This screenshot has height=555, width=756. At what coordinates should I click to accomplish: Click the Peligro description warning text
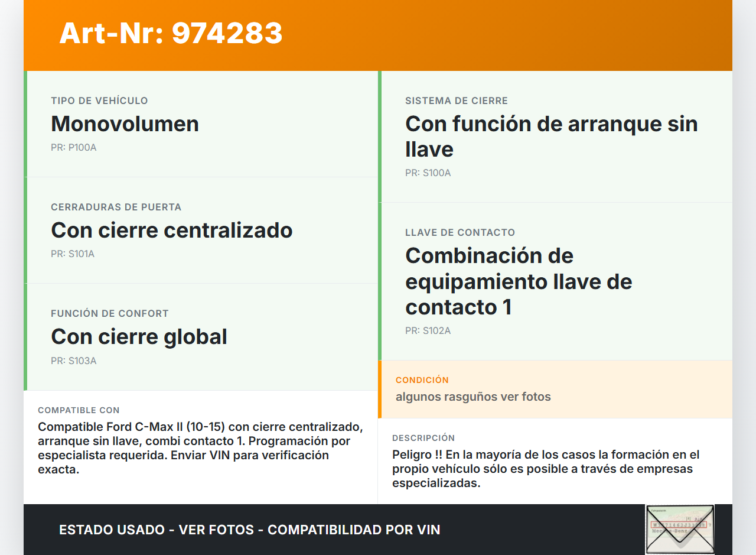(545, 469)
